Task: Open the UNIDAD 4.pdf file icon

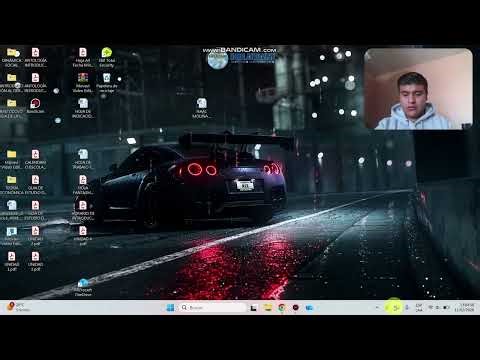Action: [x=83, y=236]
